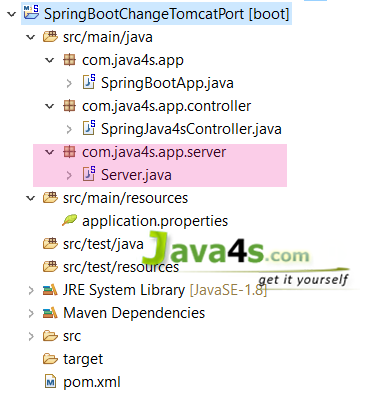This screenshot has width=379, height=401.
Task: Collapse the src/main/resources folder
Action: [x=31, y=198]
